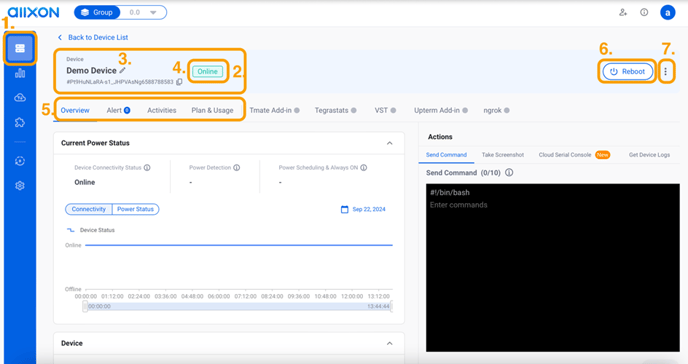Click the timeline range slider right handle
Screen dimensions: 688x364
(391, 306)
